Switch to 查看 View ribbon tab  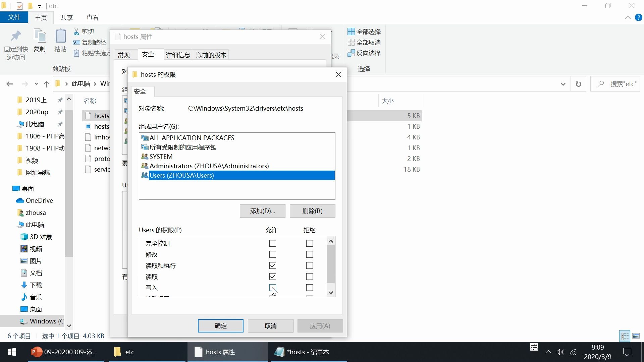tap(93, 17)
